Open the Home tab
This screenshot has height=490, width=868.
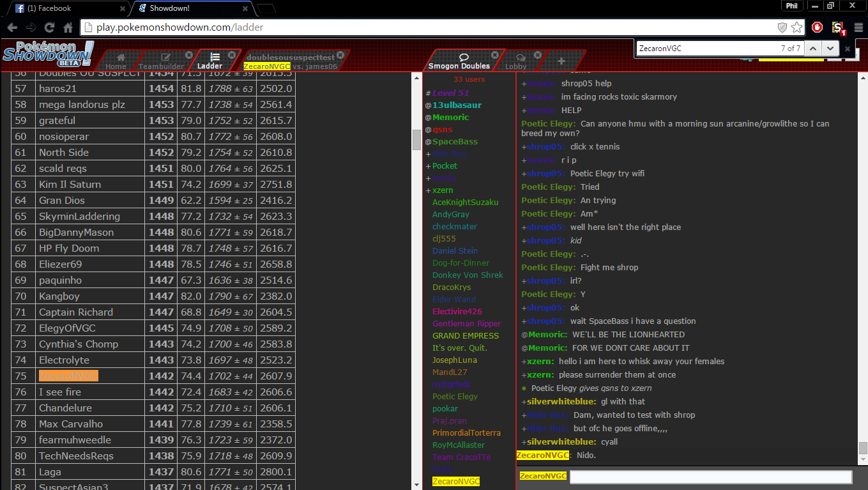tap(117, 61)
